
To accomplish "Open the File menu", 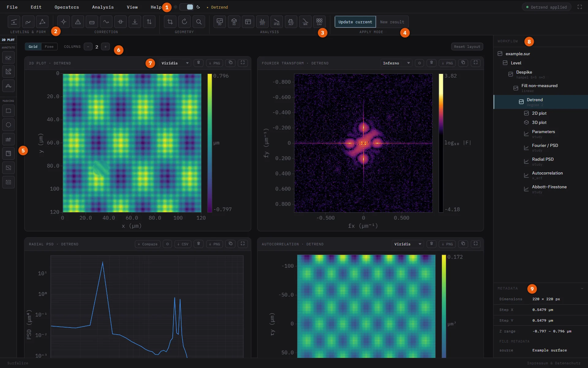I will (x=12, y=7).
